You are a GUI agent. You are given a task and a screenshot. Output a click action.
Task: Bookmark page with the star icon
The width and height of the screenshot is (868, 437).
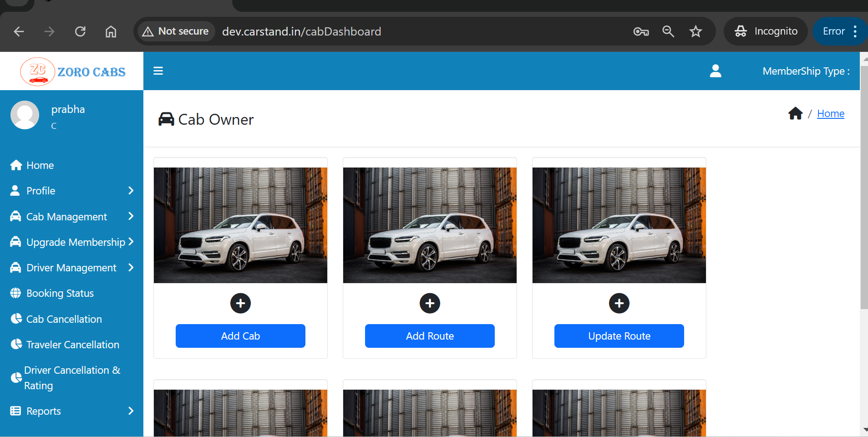click(695, 31)
